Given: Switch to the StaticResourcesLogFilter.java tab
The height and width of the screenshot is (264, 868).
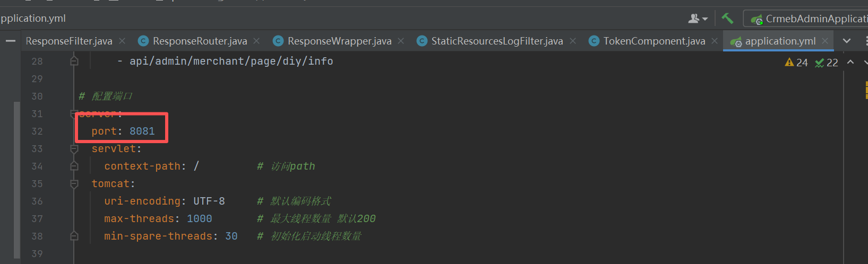Looking at the screenshot, I should pos(496,41).
